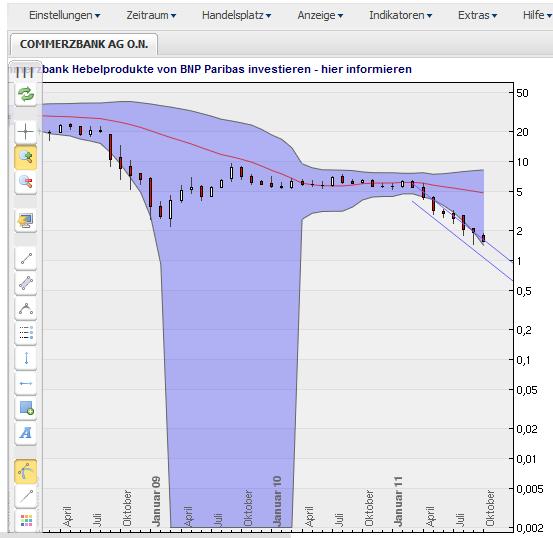This screenshot has height=538, width=553.
Task: Click the last candlestick near Oktober 2011
Action: pyautogui.click(x=484, y=238)
